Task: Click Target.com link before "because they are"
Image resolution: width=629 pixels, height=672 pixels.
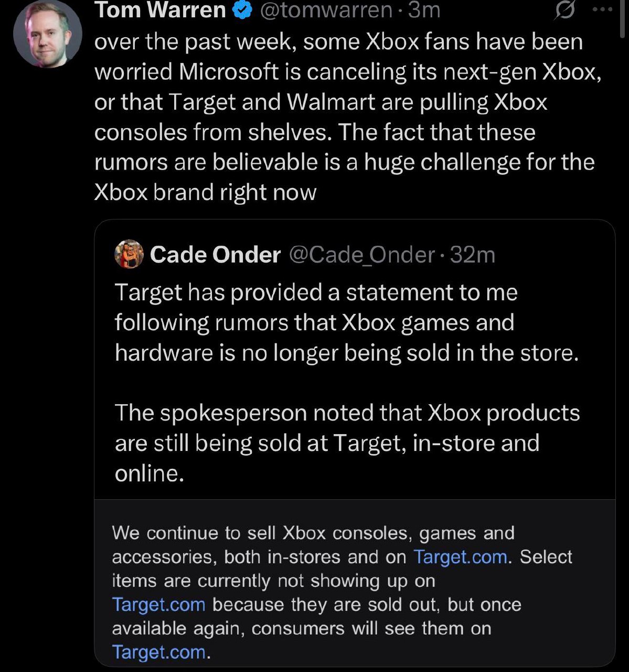Action: click(x=158, y=604)
